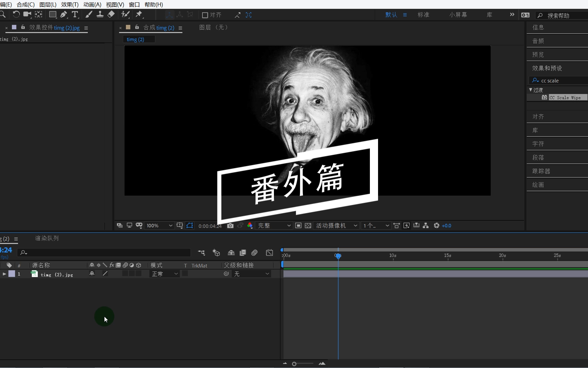This screenshot has height=368, width=588.
Task: Click the 0:00:04:24 preview timecode
Action: 210,226
